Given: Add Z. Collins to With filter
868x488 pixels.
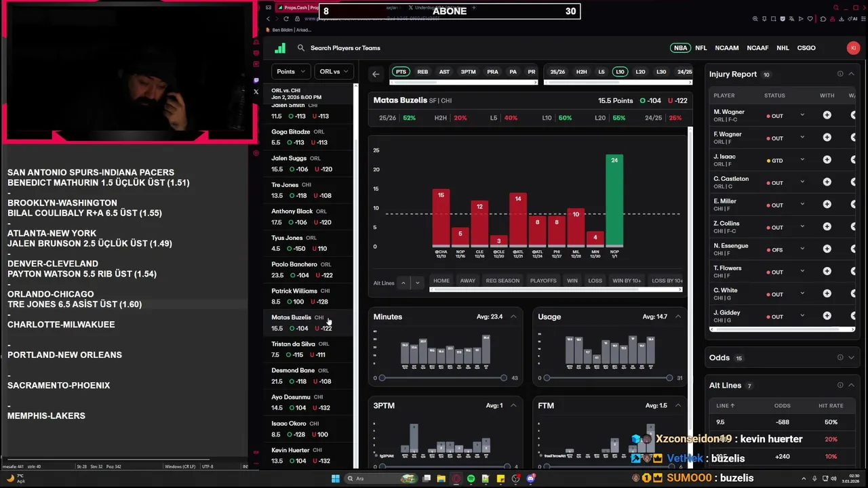Looking at the screenshot, I should click(827, 227).
